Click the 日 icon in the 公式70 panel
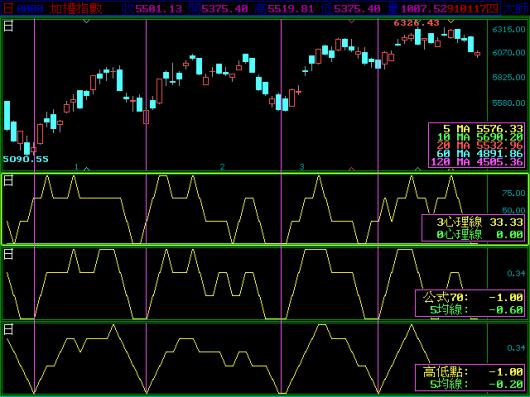Viewport: 530px width, 397px height. [8, 254]
